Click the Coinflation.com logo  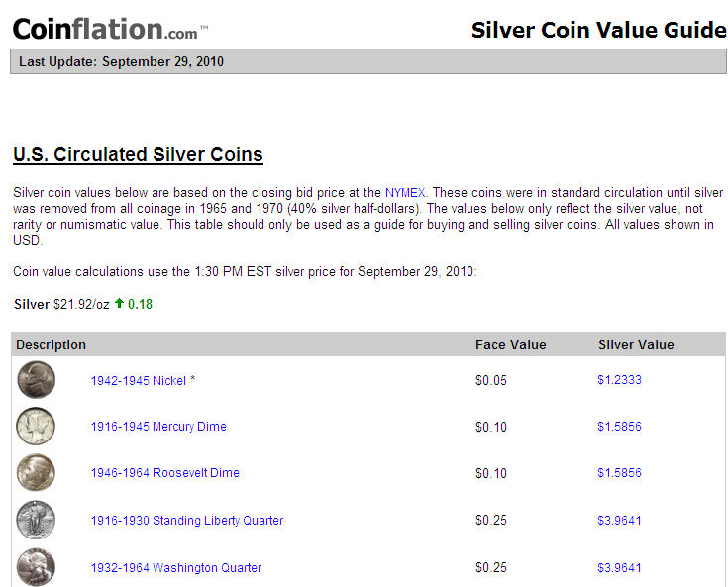tap(111, 30)
